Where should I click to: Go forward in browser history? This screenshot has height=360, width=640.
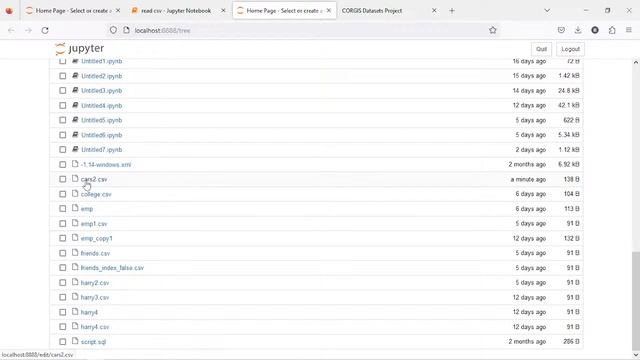pos(28,30)
